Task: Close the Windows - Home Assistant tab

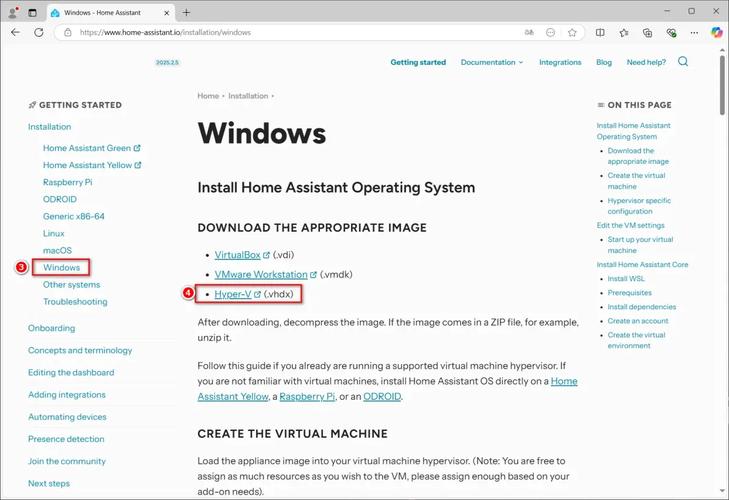Action: point(166,13)
